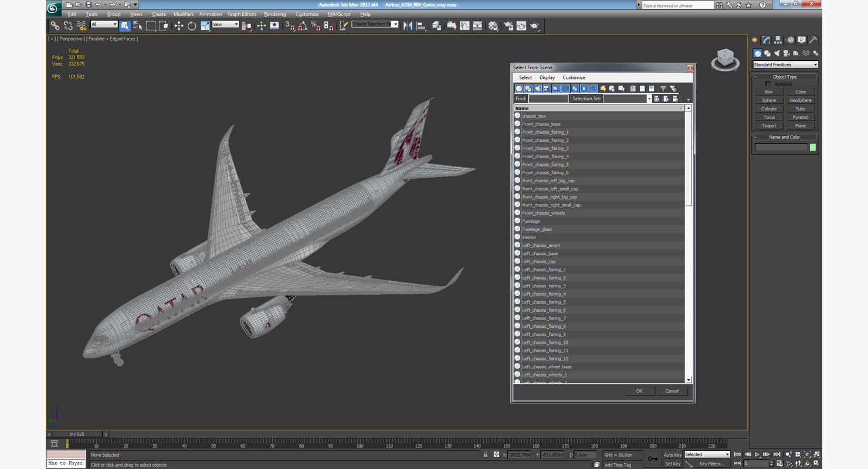Select the Select and Link tool
Screen dimensions: 868x469
55,26
